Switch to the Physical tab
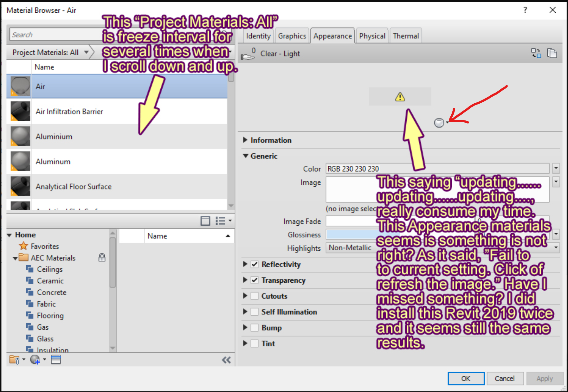Screen dimensions: 568x392 tap(372, 36)
